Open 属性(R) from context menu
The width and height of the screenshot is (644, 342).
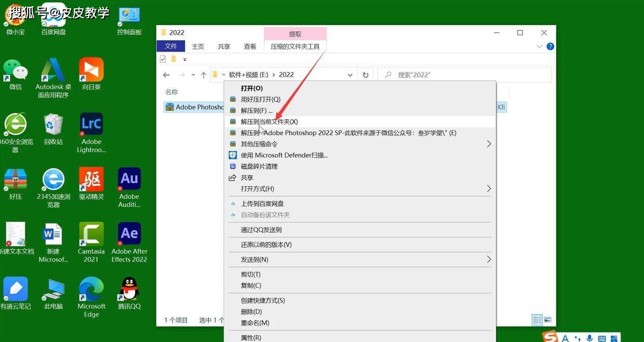(360, 337)
